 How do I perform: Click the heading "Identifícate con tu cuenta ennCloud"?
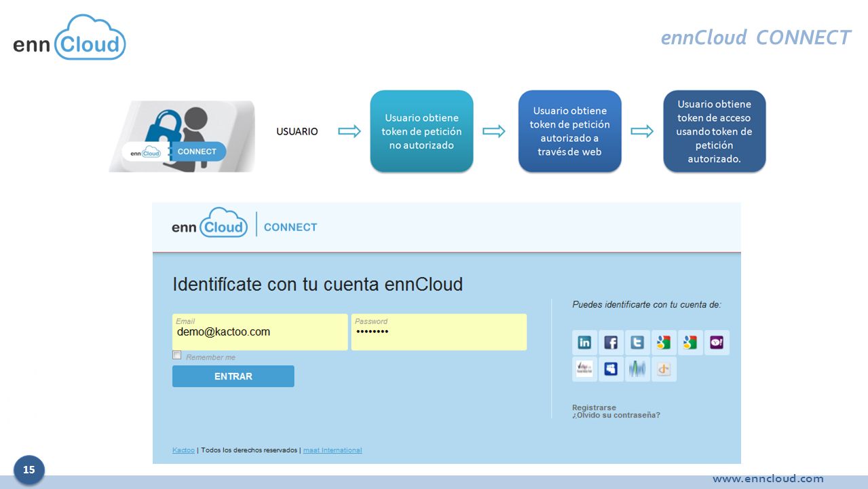tap(318, 284)
